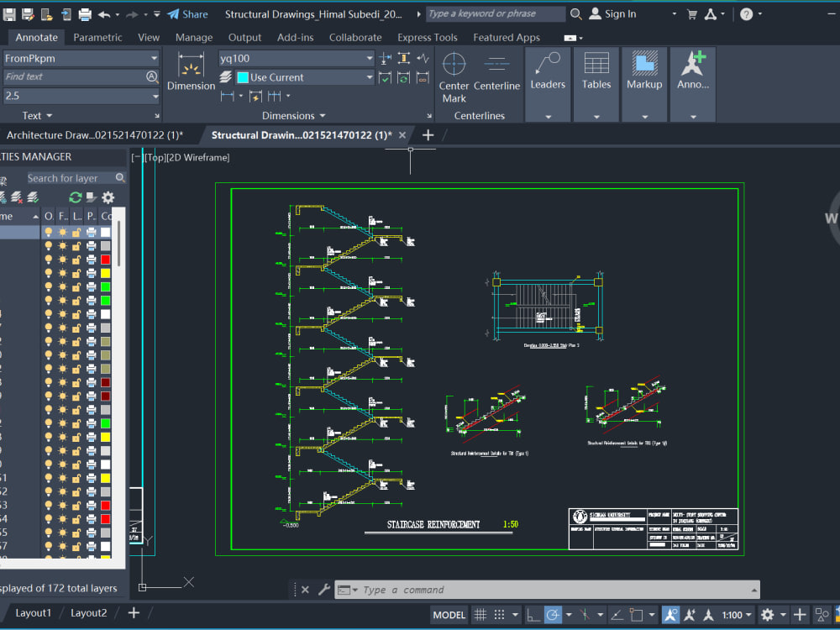
Task: Select the Quick Dimension lightning icon
Action: pos(255,97)
